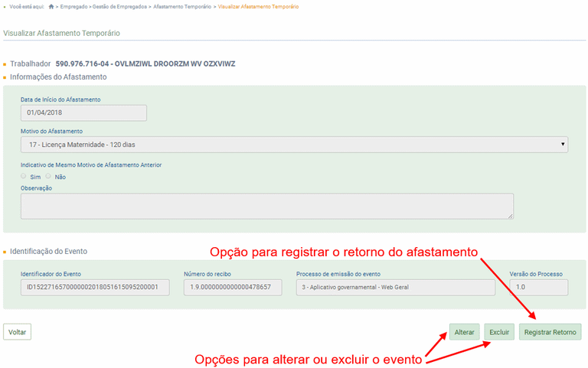Click Indicativo de Mesmo Motivo label
The height and width of the screenshot is (368, 588).
(91, 165)
